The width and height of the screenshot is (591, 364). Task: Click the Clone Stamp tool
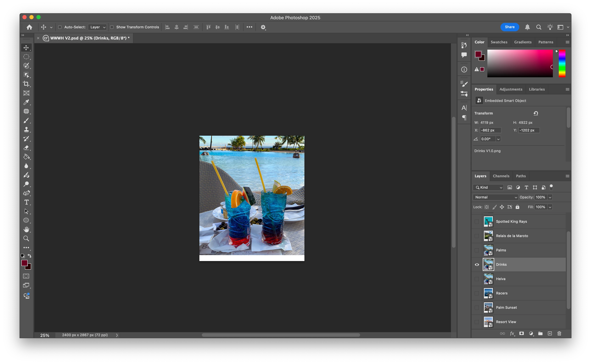coord(26,130)
